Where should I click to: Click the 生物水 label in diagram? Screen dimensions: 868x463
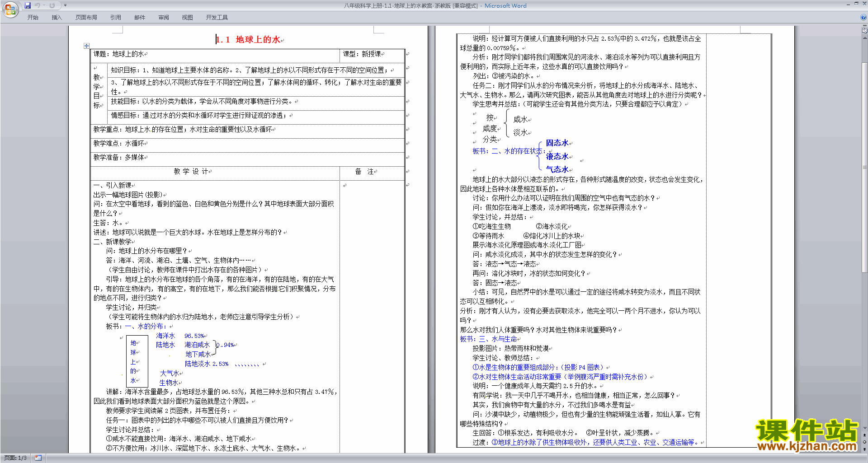pyautogui.click(x=169, y=383)
